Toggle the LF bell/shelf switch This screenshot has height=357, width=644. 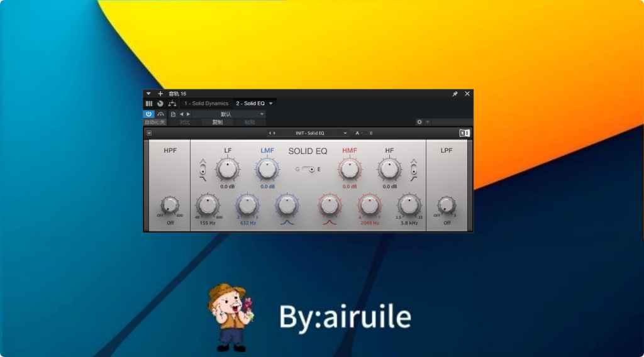click(203, 170)
